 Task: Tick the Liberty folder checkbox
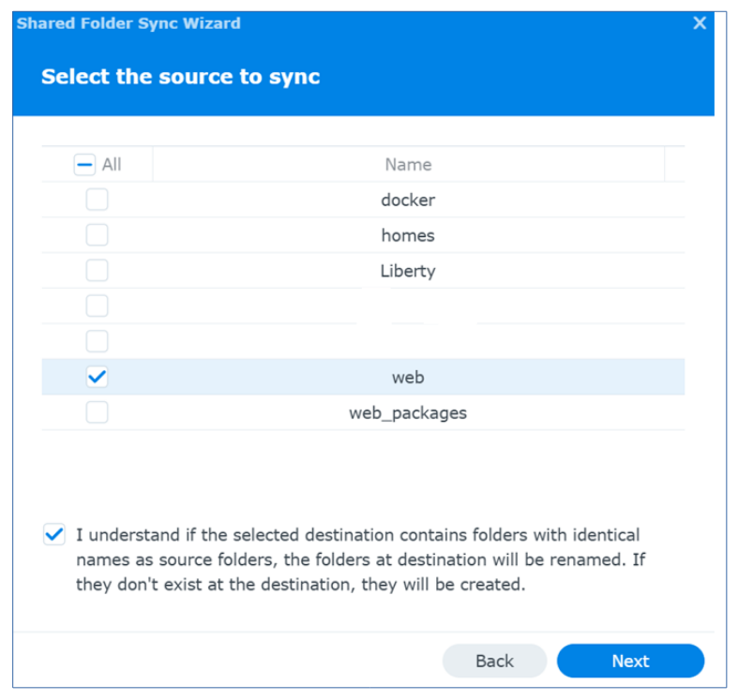pos(97,271)
